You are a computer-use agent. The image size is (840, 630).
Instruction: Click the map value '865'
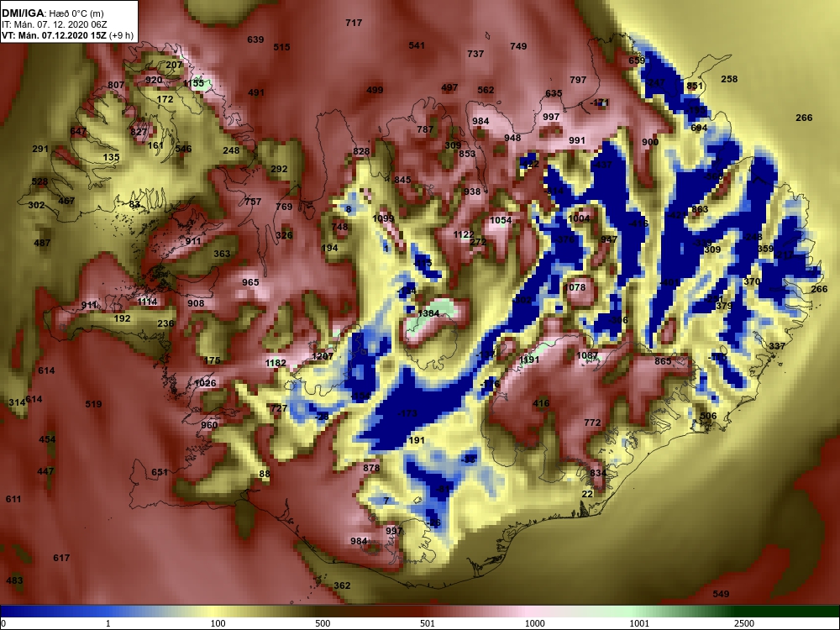point(663,361)
